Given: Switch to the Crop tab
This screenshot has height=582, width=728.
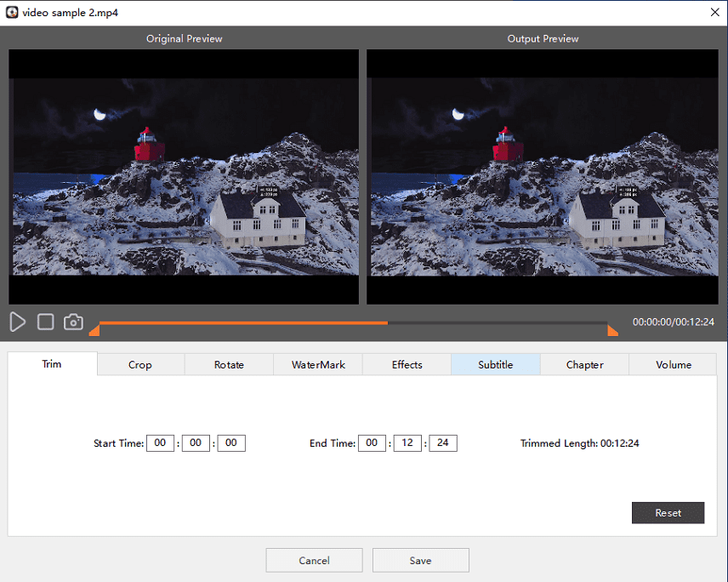Looking at the screenshot, I should point(140,364).
